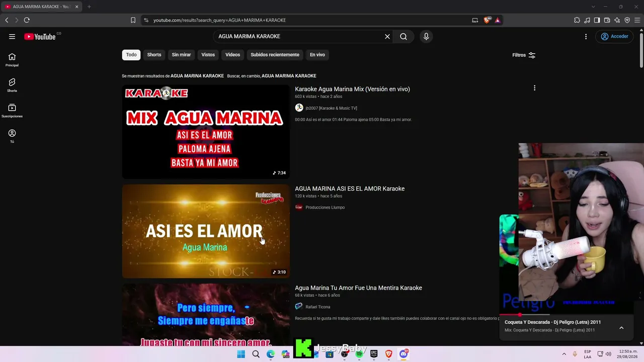Open the Brave VPN shield icon

(x=627, y=20)
